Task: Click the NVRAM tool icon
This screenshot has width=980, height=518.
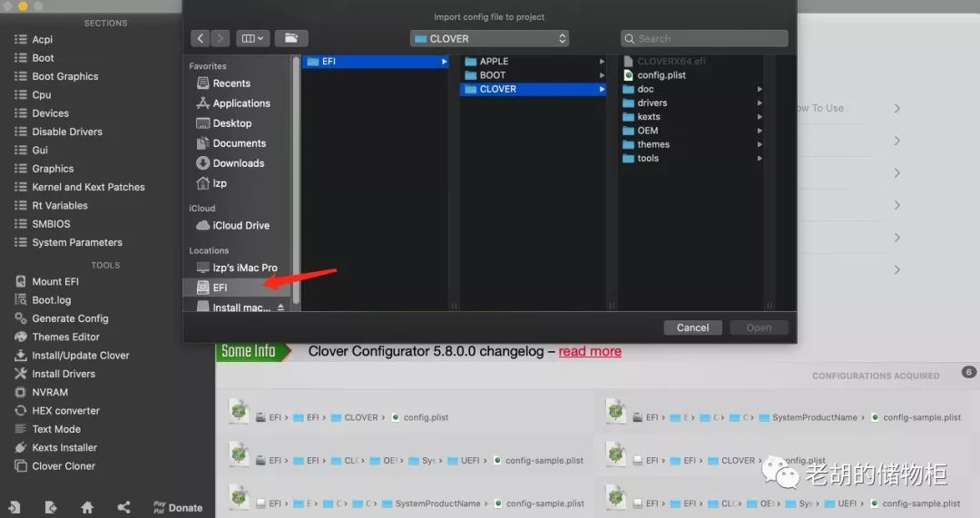Action: 21,393
